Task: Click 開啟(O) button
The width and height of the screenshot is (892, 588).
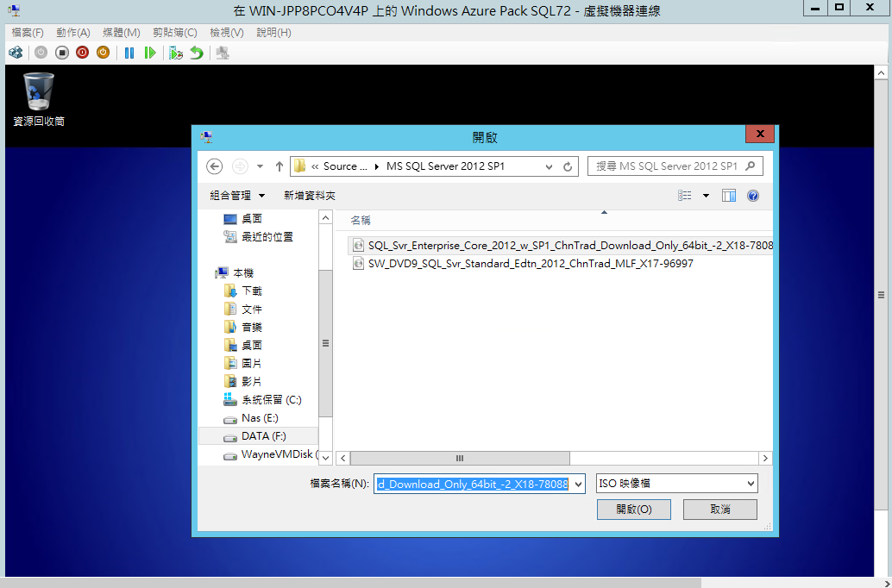Action: (x=634, y=509)
